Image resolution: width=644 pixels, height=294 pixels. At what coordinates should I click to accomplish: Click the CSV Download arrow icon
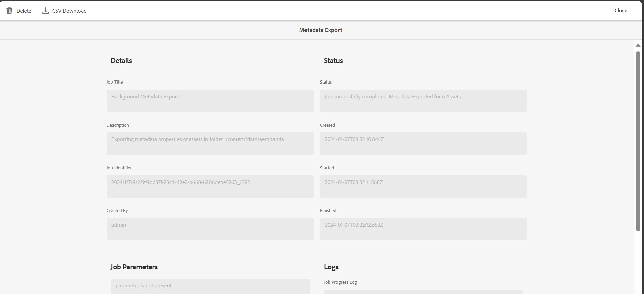pos(45,11)
